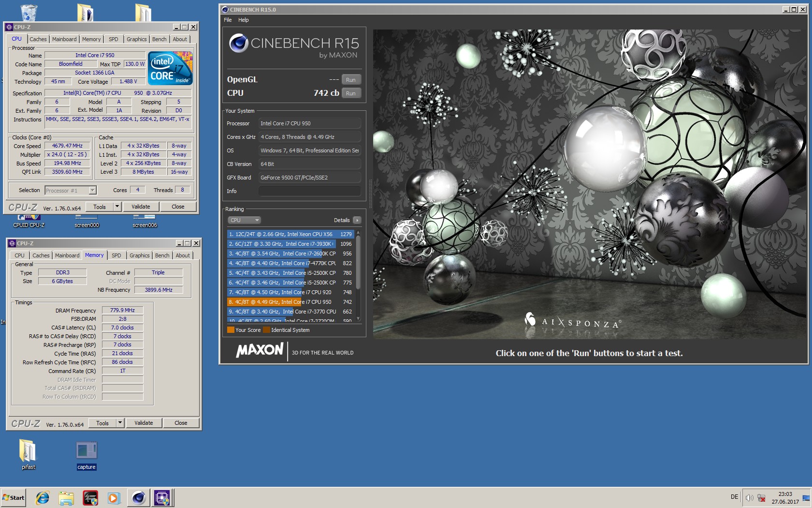Open SPD tab in lower CPU-Z
The height and width of the screenshot is (508, 812).
tap(116, 255)
